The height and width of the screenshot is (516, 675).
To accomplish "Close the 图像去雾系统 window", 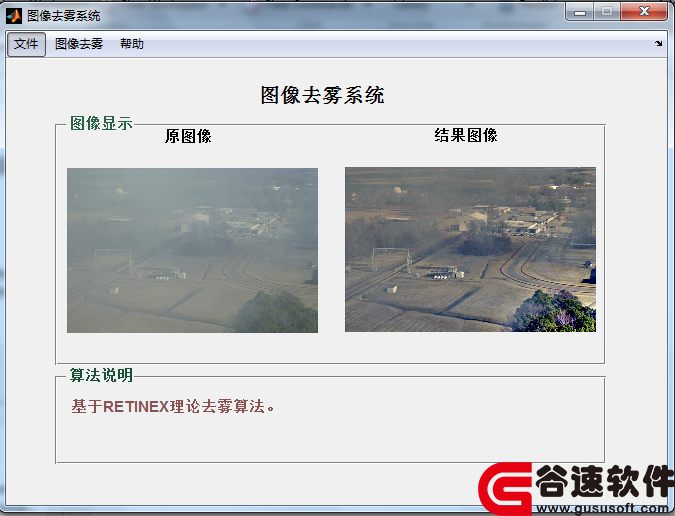I will (644, 12).
